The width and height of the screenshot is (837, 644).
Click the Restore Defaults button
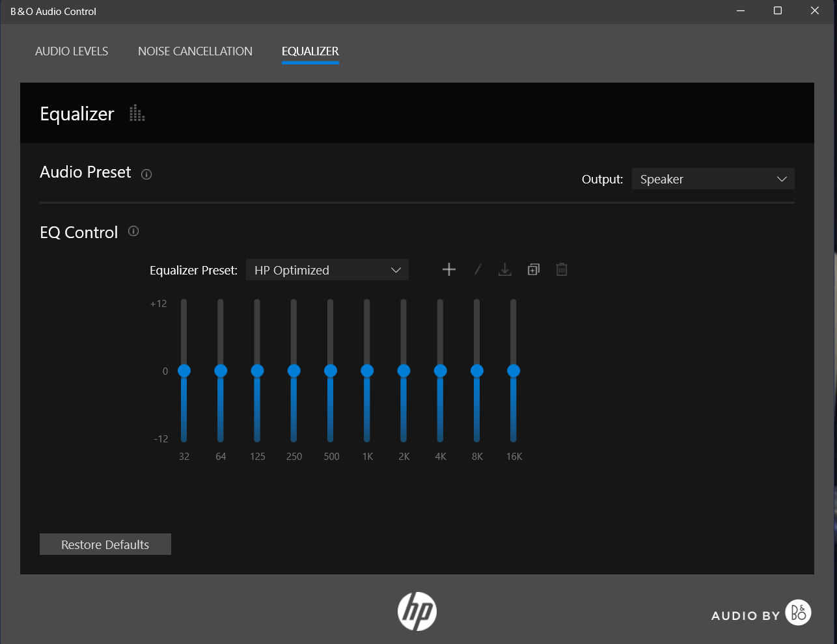pyautogui.click(x=105, y=544)
